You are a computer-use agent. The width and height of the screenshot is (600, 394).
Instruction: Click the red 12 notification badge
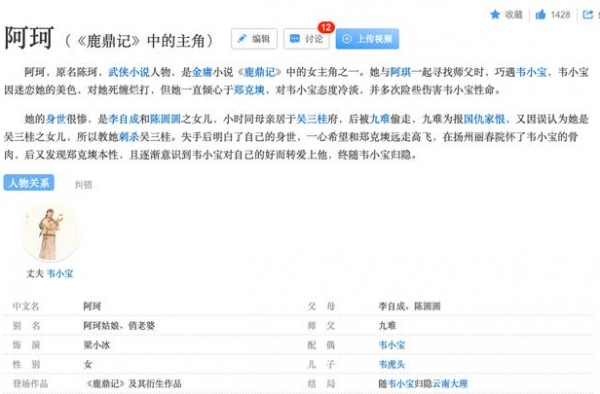(x=326, y=28)
